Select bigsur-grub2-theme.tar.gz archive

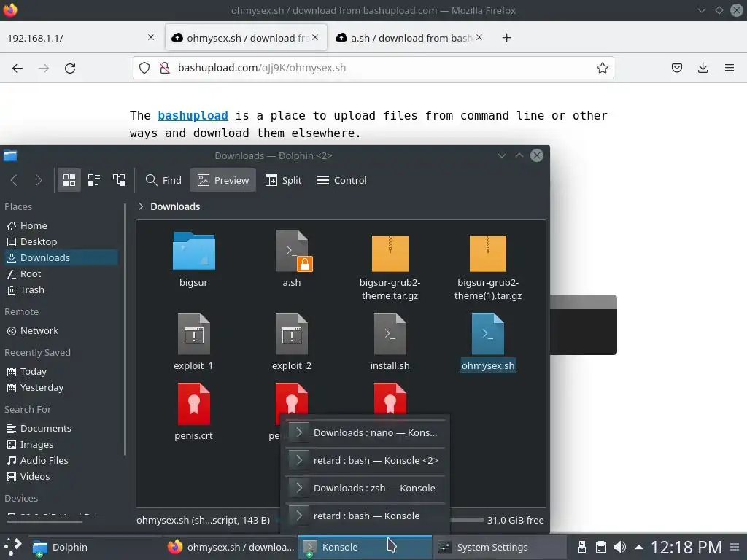pos(390,268)
